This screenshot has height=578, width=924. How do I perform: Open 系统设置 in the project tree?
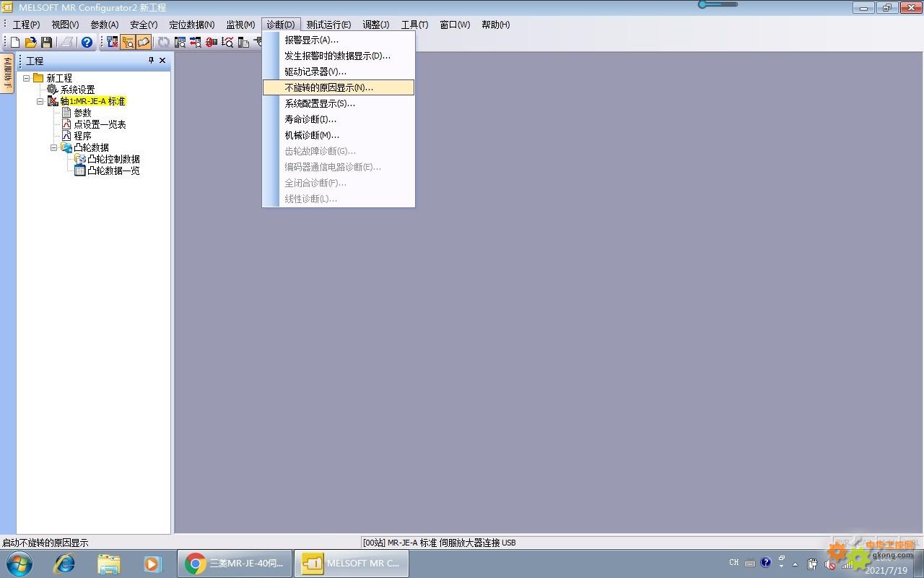pyautogui.click(x=77, y=90)
